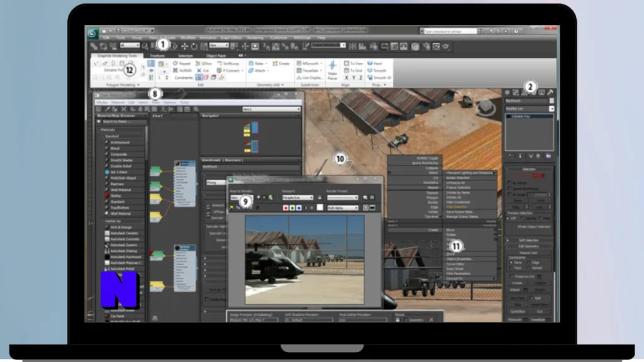Click magnifier icon in material editor toolbar
This screenshot has width=644, height=362.
pyautogui.click(x=196, y=109)
